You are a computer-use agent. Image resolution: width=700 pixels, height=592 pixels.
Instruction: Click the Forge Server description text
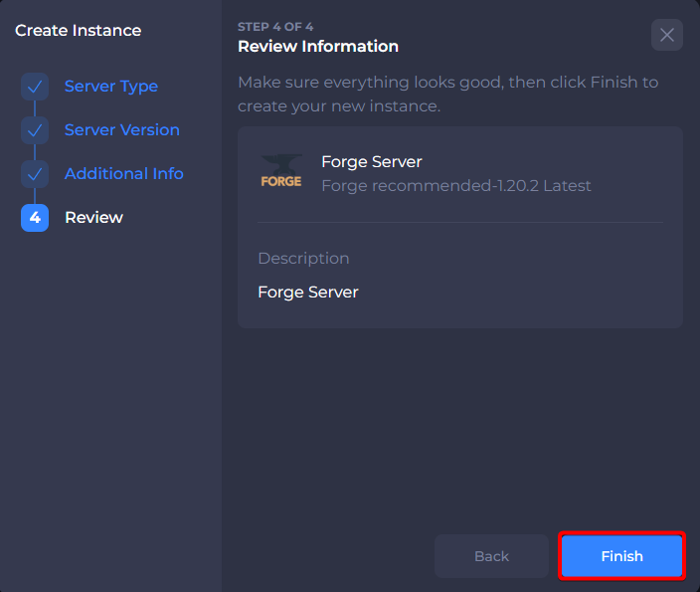coord(307,293)
